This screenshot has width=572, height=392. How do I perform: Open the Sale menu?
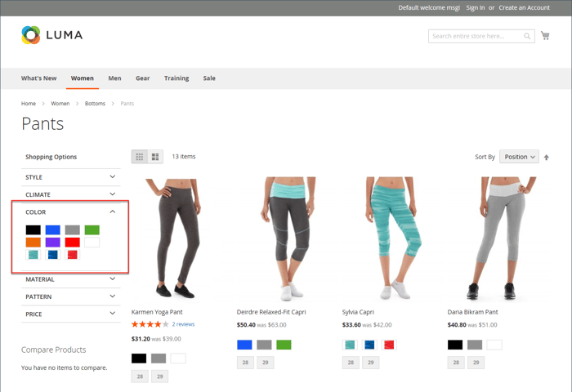[x=209, y=78]
